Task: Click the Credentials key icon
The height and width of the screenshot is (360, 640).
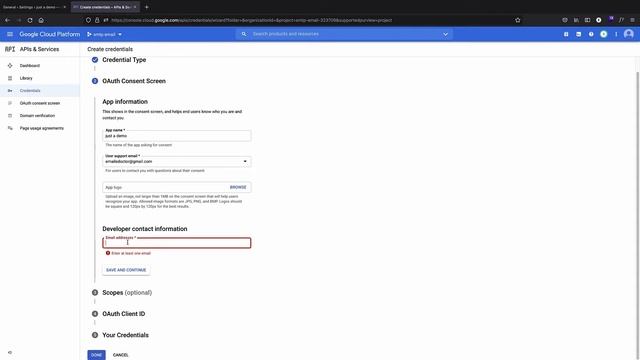Action: [10, 91]
